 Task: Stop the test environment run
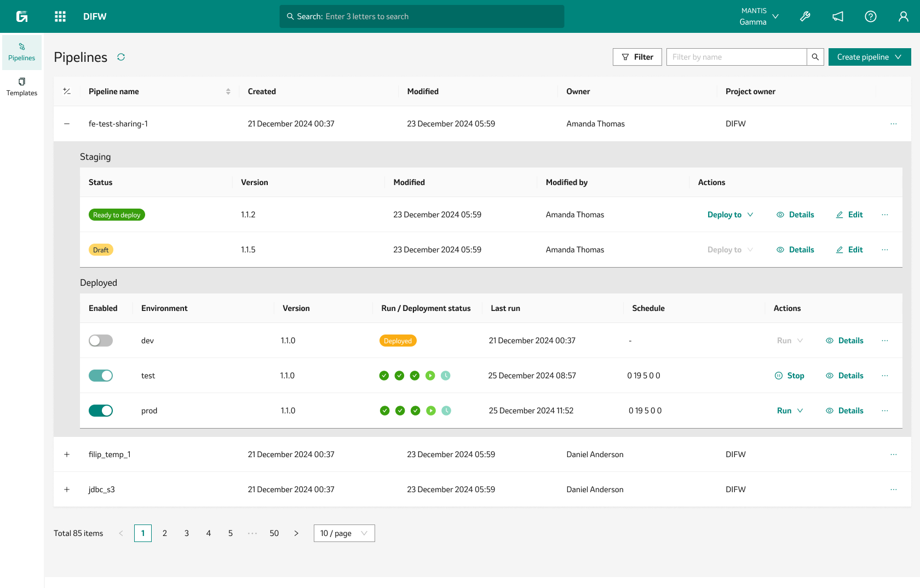click(789, 375)
